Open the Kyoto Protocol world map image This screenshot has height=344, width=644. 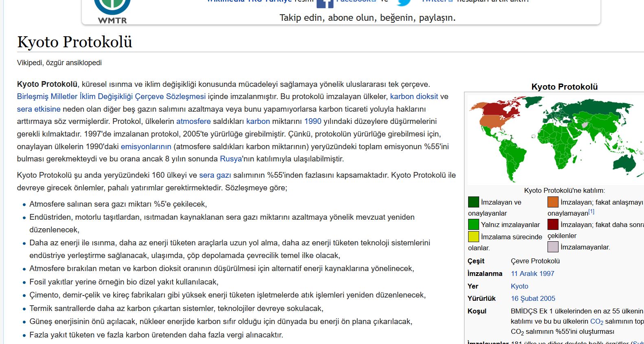[x=556, y=139]
